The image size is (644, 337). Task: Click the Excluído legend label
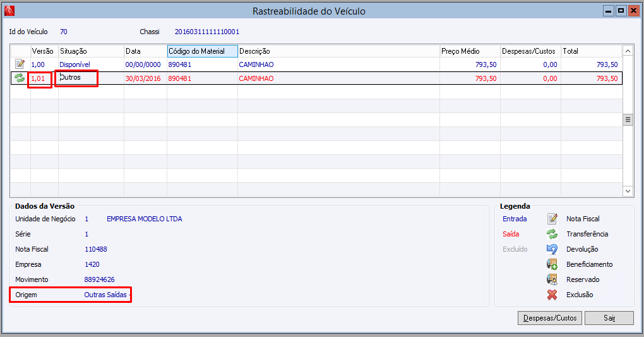pyautogui.click(x=515, y=249)
